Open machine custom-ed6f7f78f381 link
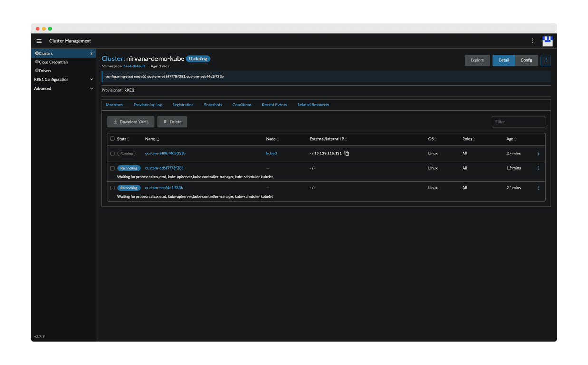The width and height of the screenshot is (588, 365). (x=164, y=168)
